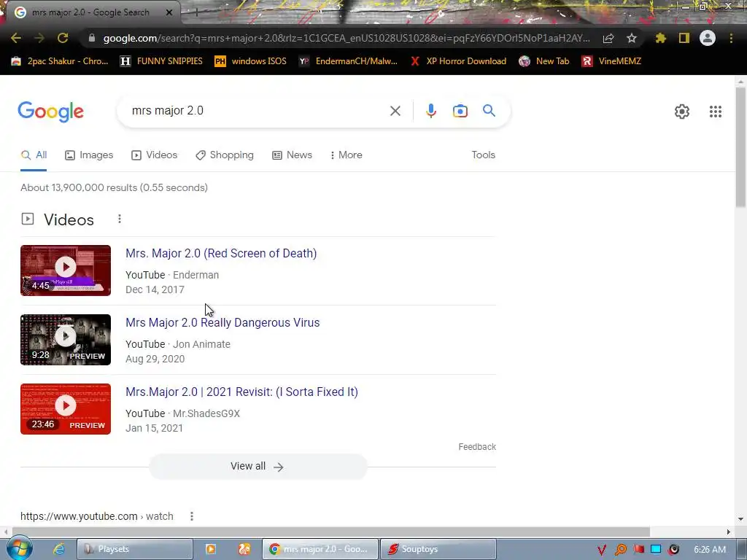This screenshot has height=560, width=747.
Task: Play the 4:45 Enderman video thumbnail
Action: (66, 271)
